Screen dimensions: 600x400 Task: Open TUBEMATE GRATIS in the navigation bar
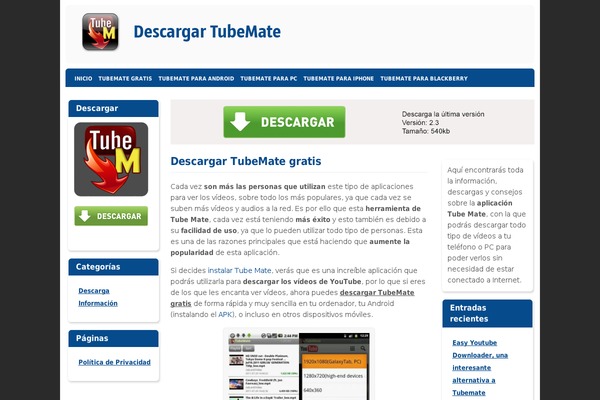pos(125,78)
